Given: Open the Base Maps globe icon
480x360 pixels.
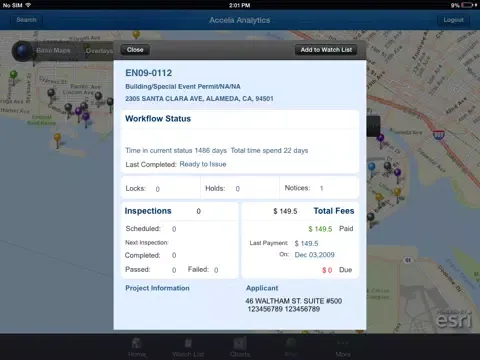Looking at the screenshot, I should 23,51.
